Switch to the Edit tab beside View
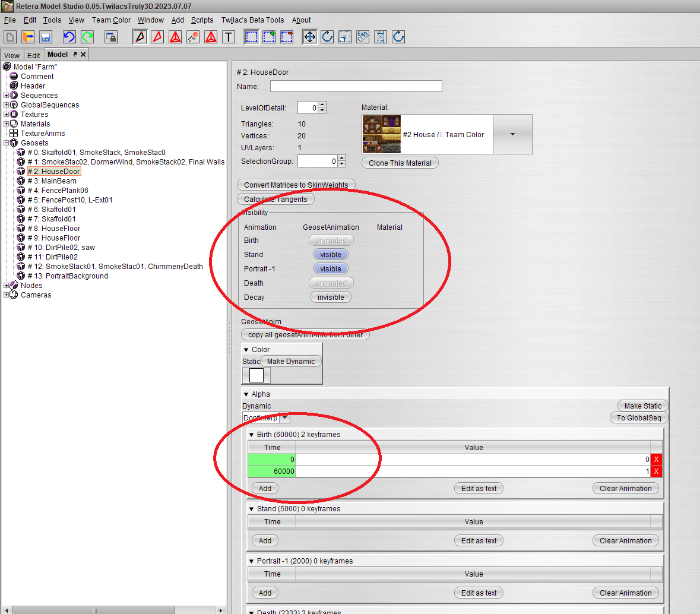The width and height of the screenshot is (700, 614). [33, 55]
